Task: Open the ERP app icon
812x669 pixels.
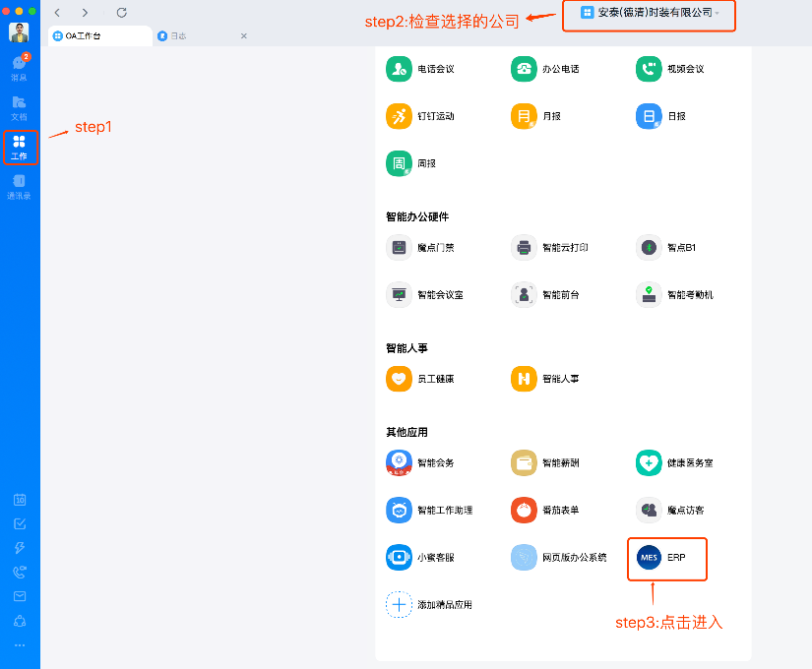Action: 650,557
